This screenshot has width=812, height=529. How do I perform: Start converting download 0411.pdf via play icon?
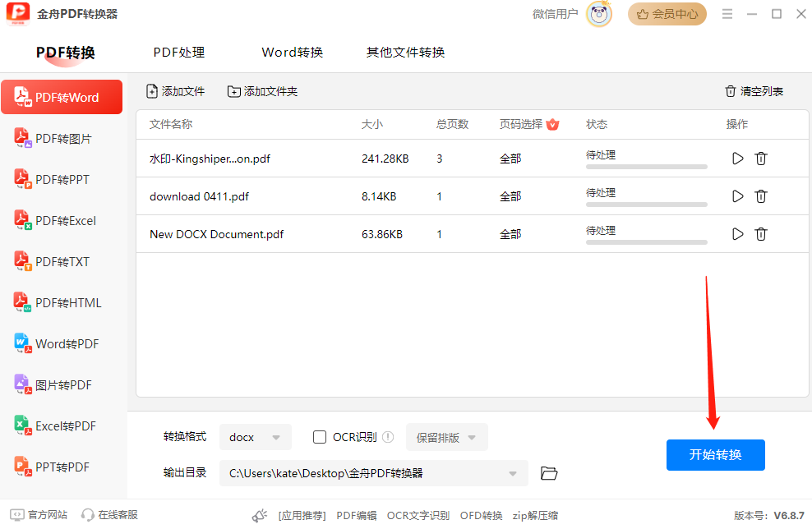[737, 196]
